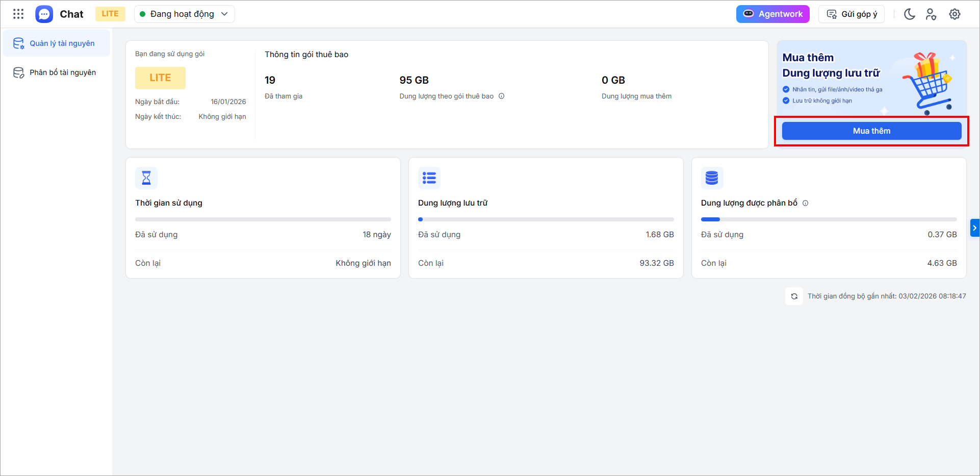
Task: Click the hourglass Thời gian sử dụng icon
Action: point(146,178)
